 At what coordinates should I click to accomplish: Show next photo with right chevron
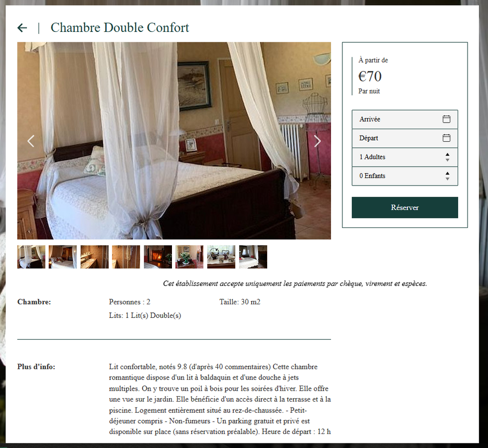tap(317, 141)
